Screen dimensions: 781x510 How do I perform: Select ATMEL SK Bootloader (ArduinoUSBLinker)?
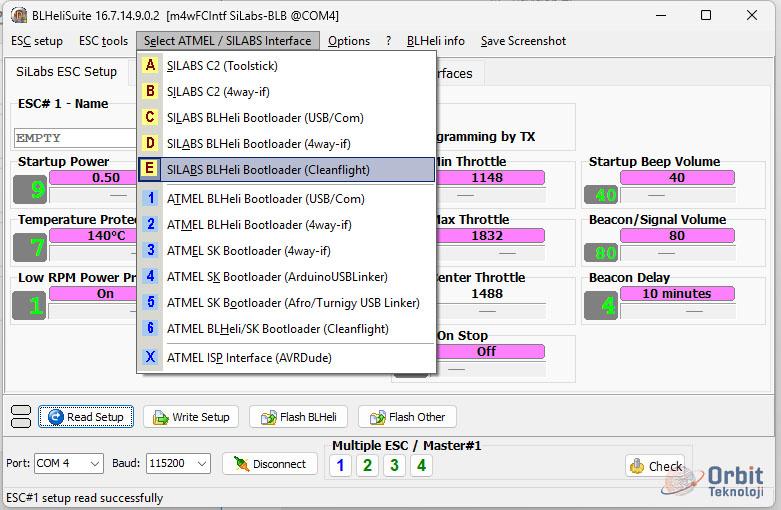coord(277,277)
